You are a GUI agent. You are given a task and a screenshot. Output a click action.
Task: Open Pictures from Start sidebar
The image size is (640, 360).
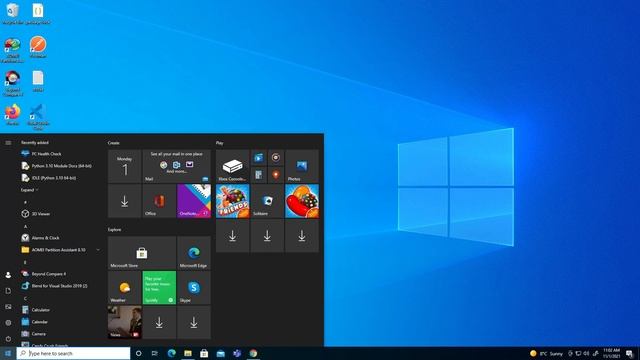[x=8, y=307]
